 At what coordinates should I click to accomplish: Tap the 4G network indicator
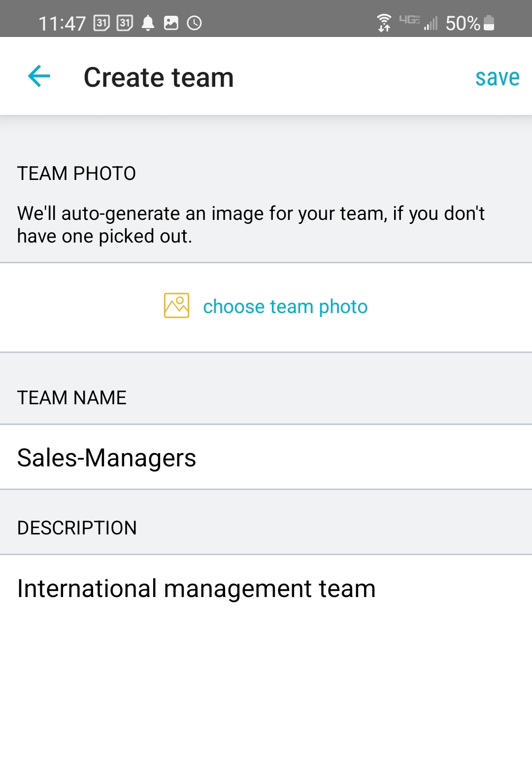coord(409,20)
